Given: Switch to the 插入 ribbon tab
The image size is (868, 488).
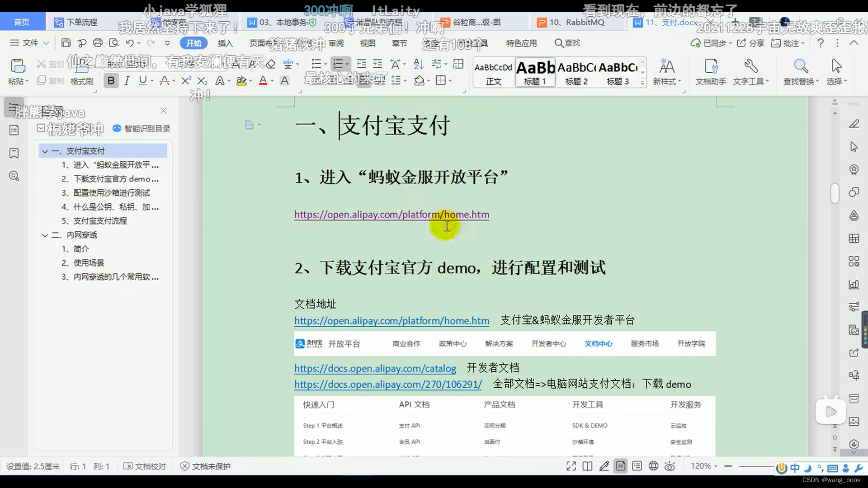Looking at the screenshot, I should 225,43.
